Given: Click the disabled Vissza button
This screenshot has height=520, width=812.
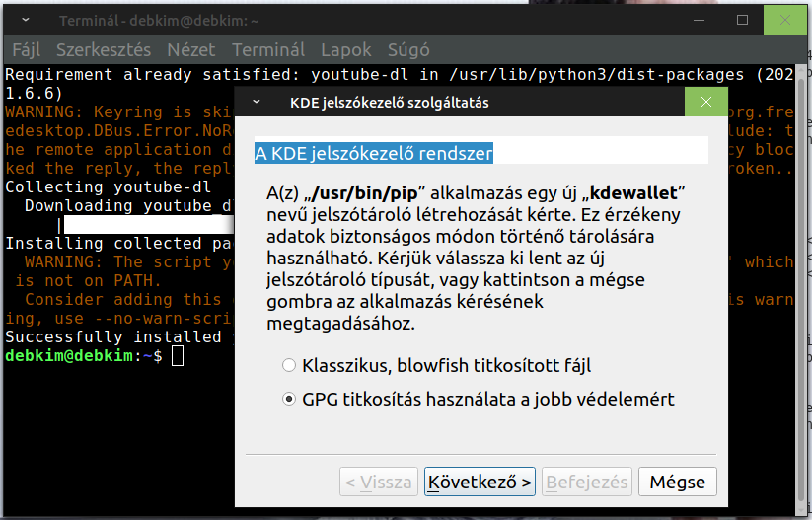Looking at the screenshot, I should (379, 482).
